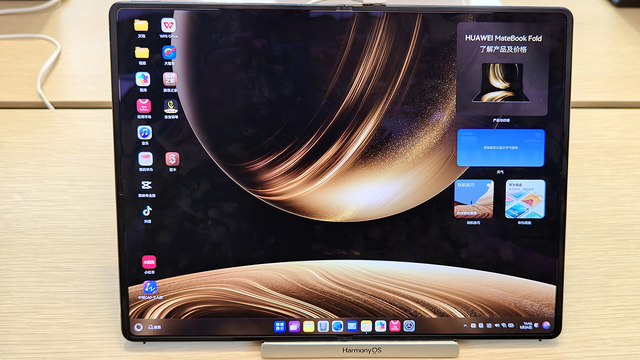Open the TikTok (抖音) desktop icon
The width and height of the screenshot is (640, 360).
[x=147, y=211]
